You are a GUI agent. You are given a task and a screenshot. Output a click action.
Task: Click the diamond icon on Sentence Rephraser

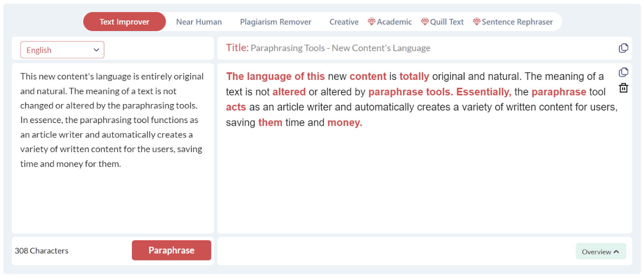[x=476, y=21]
